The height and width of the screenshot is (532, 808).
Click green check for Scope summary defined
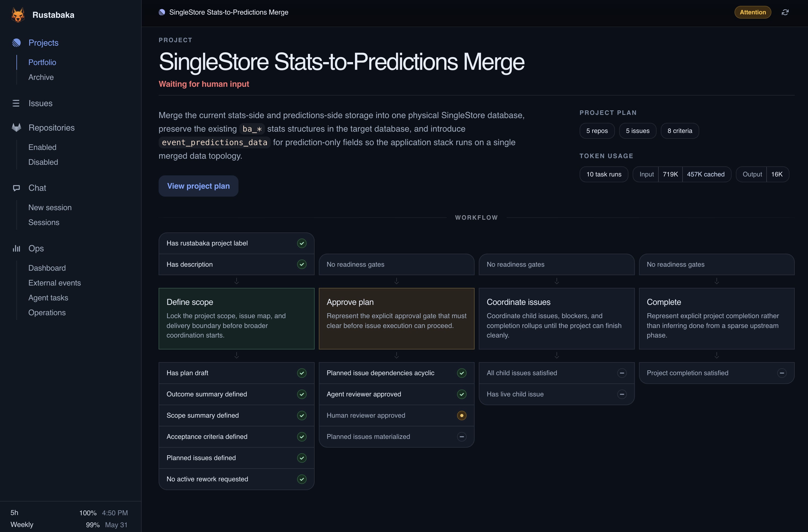tap(301, 415)
